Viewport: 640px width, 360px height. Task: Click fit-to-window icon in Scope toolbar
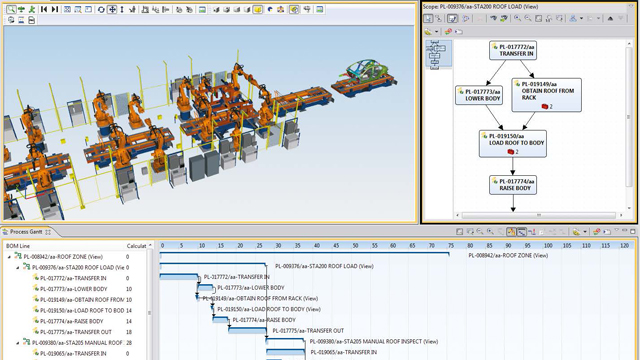coord(538,18)
